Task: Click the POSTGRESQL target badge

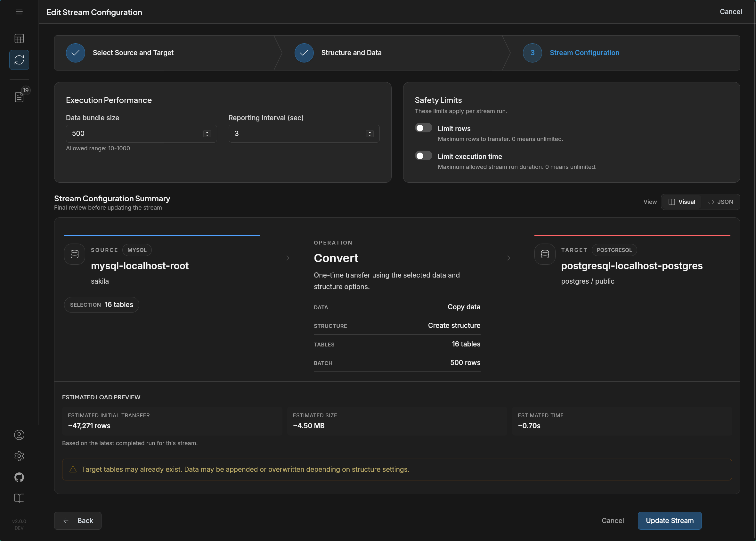Action: click(x=614, y=250)
